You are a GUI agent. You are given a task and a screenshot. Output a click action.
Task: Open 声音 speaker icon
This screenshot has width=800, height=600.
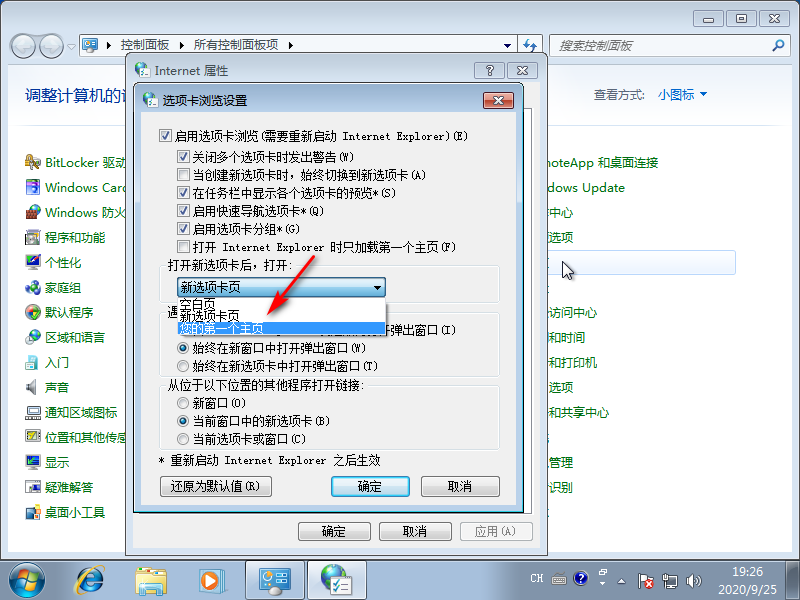33,387
